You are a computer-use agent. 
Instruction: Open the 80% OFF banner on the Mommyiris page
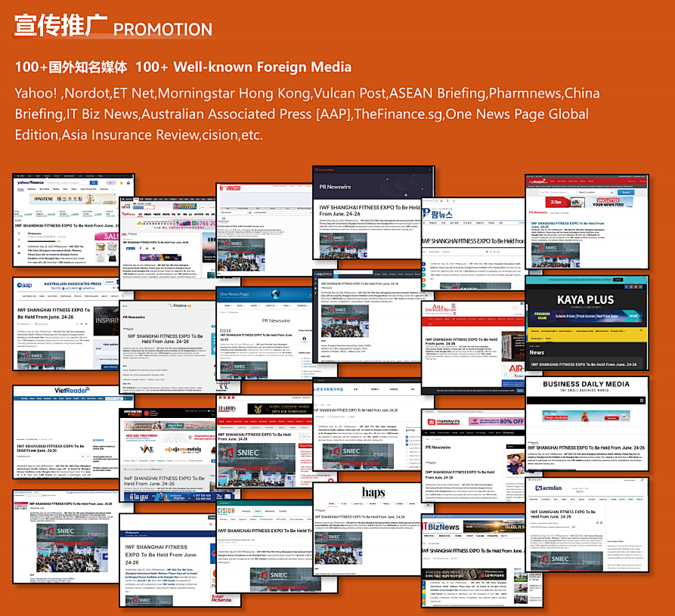tap(497, 421)
